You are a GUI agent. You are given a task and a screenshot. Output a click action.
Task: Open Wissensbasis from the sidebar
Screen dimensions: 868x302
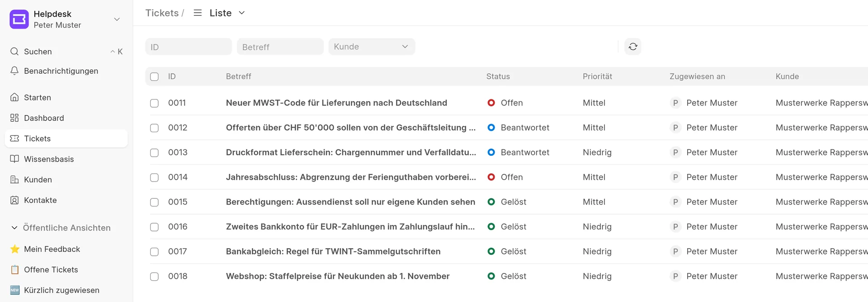66,159
